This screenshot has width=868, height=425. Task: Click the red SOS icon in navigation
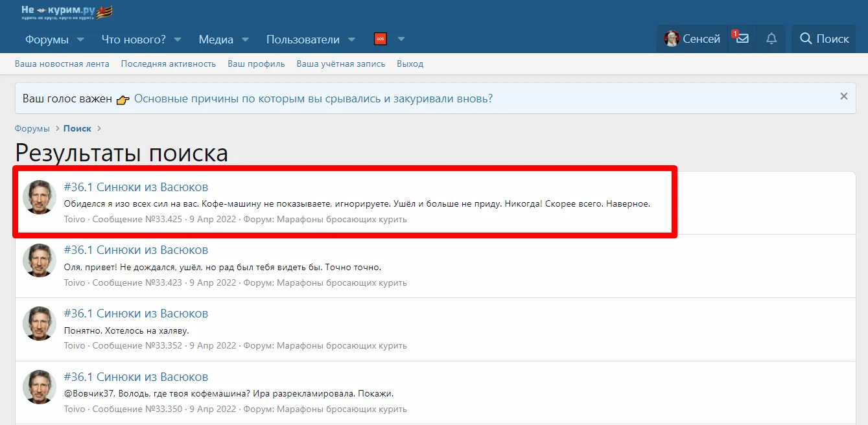[x=381, y=39]
